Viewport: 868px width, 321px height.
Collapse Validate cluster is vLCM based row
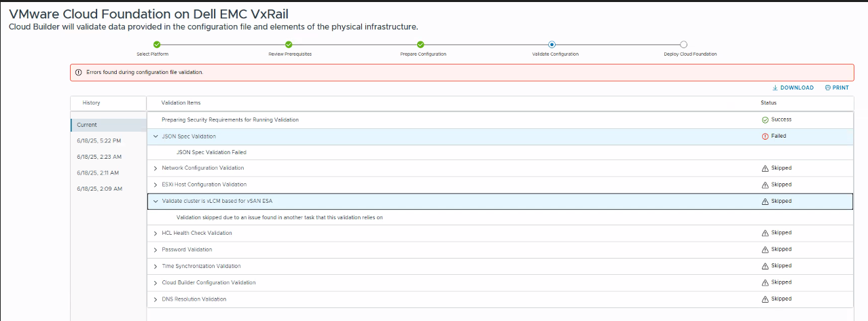[x=155, y=202]
